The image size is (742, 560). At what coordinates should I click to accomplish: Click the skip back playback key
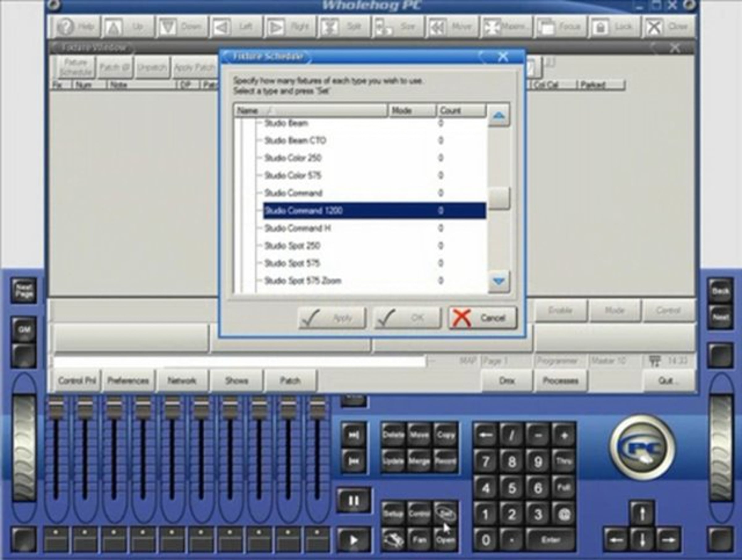point(353,461)
